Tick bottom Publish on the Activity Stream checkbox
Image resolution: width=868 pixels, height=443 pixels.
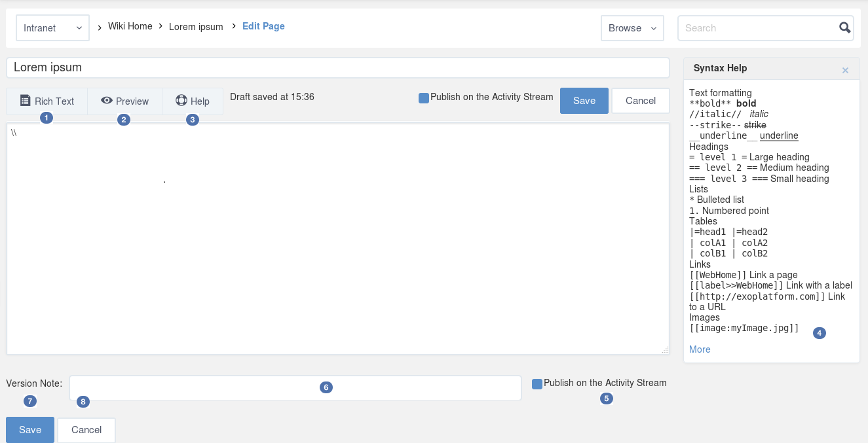pos(537,384)
